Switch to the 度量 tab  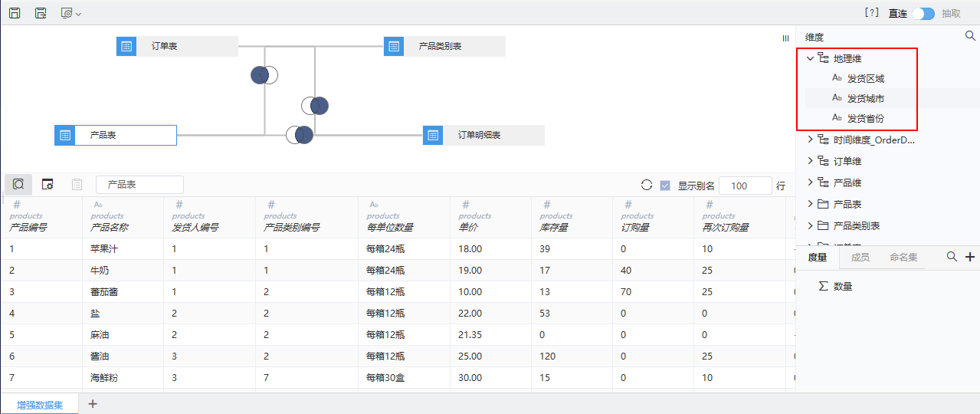point(818,258)
